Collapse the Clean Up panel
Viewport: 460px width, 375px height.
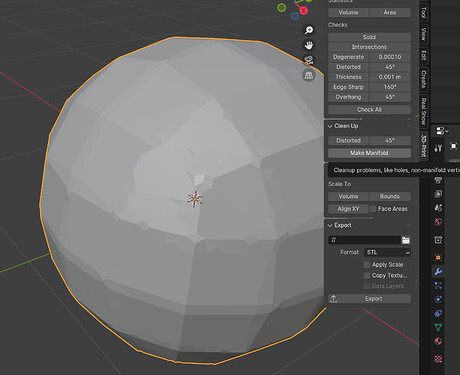point(330,126)
